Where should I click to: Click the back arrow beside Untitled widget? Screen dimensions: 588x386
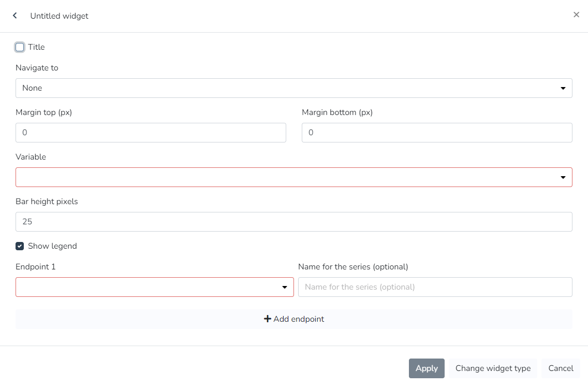pos(15,16)
